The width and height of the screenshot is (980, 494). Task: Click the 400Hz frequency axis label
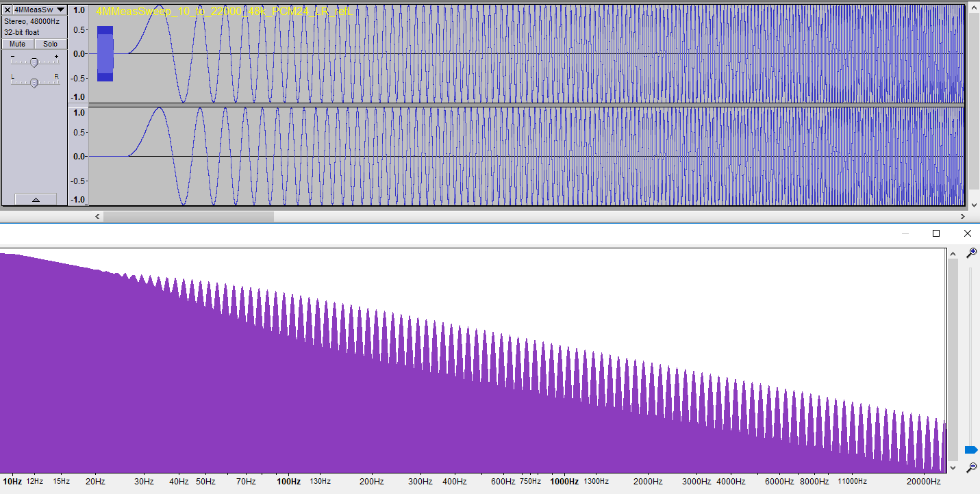[x=455, y=482]
